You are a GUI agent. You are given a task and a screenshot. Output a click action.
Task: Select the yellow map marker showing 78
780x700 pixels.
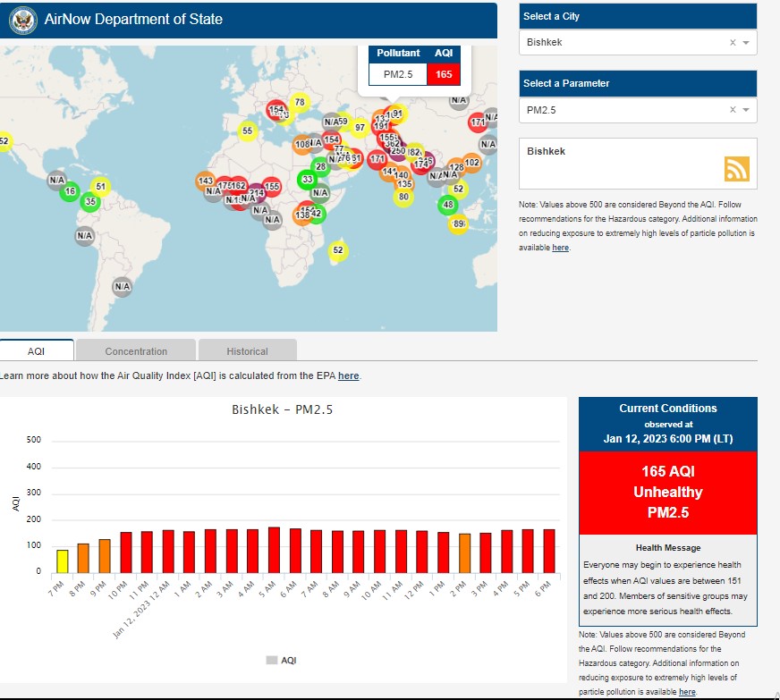tap(299, 102)
